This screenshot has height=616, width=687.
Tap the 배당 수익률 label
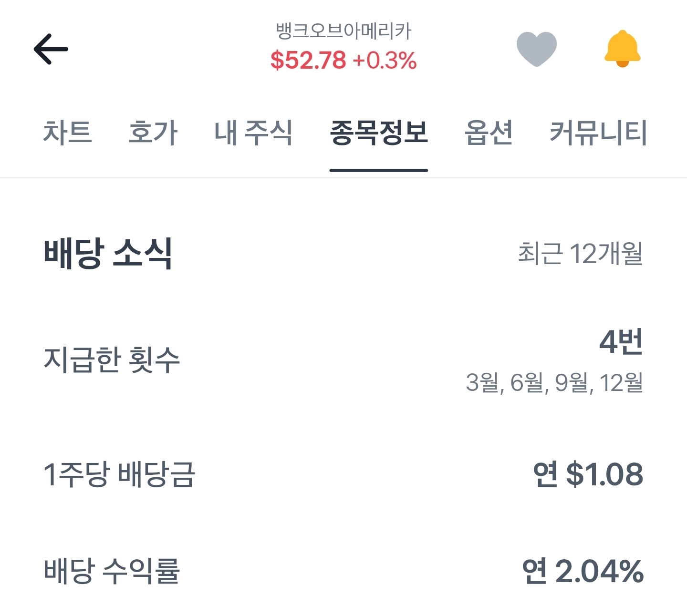112,571
